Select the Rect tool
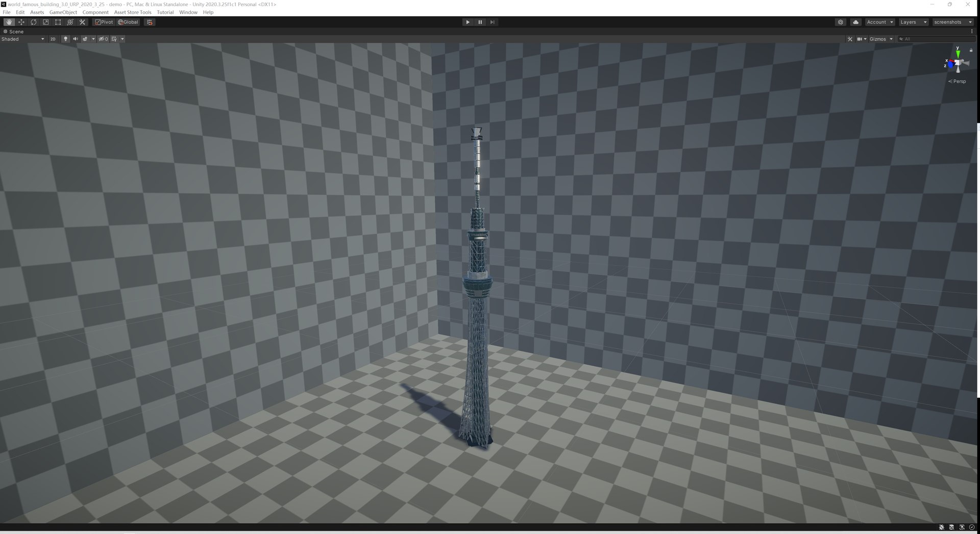The height and width of the screenshot is (534, 980). (58, 22)
